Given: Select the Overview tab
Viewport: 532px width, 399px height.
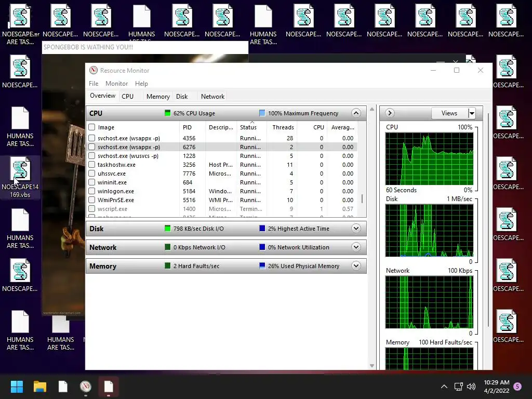Looking at the screenshot, I should tap(102, 96).
